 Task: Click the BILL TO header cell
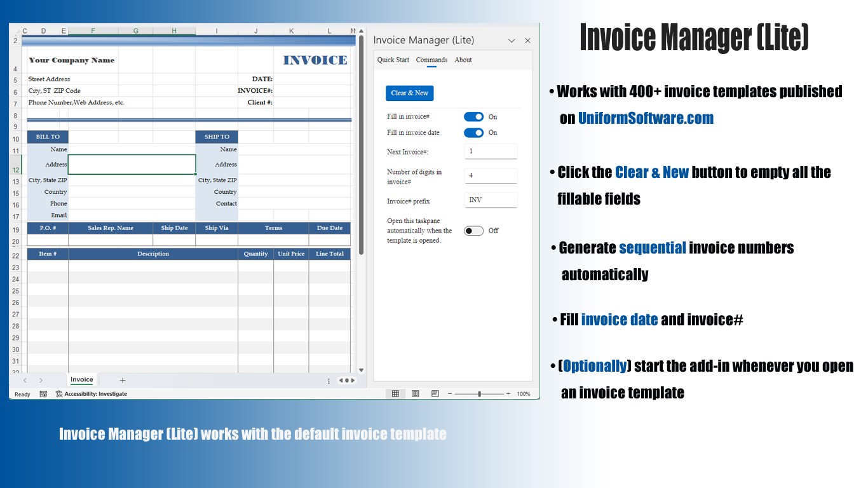(x=48, y=137)
